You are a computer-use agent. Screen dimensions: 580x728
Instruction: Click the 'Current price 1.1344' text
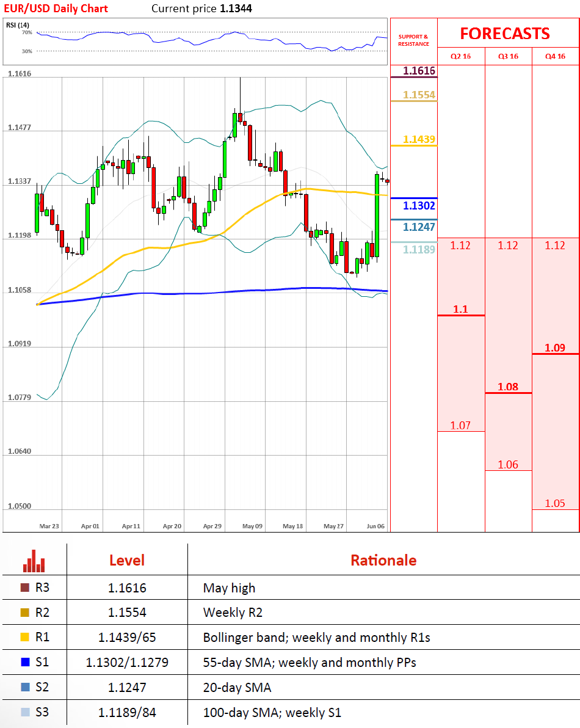tap(202, 9)
